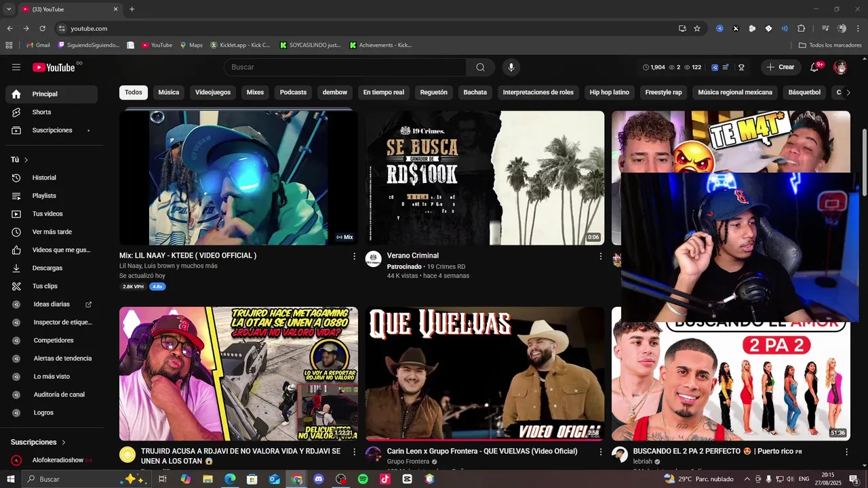Open the Todos los marcadores bookmarks folder
868x488 pixels.
tap(830, 45)
